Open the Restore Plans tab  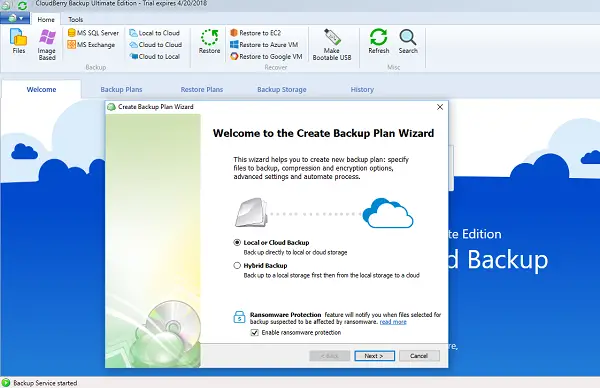202,90
